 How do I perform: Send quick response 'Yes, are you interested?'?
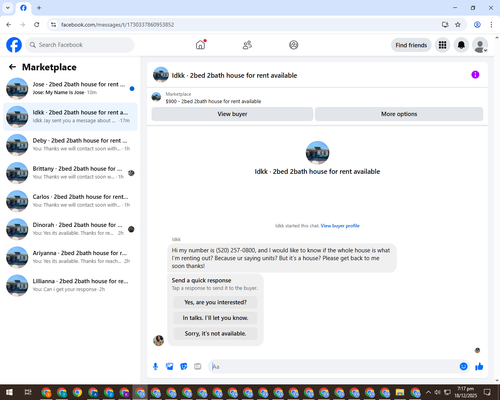(x=215, y=302)
